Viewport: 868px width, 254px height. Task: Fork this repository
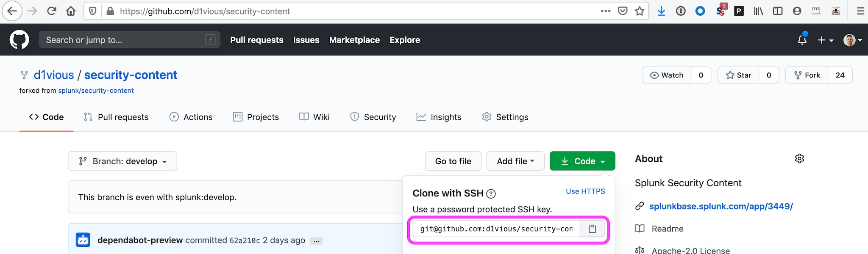coord(807,75)
